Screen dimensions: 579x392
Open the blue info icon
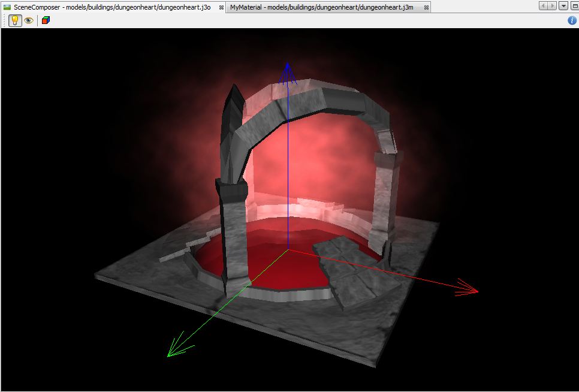[x=572, y=20]
